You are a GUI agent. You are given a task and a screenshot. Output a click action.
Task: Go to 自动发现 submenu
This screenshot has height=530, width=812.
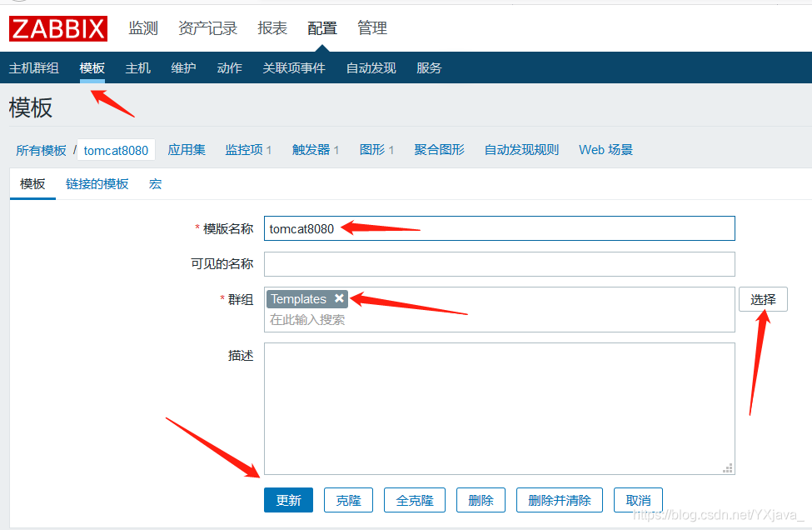point(371,67)
